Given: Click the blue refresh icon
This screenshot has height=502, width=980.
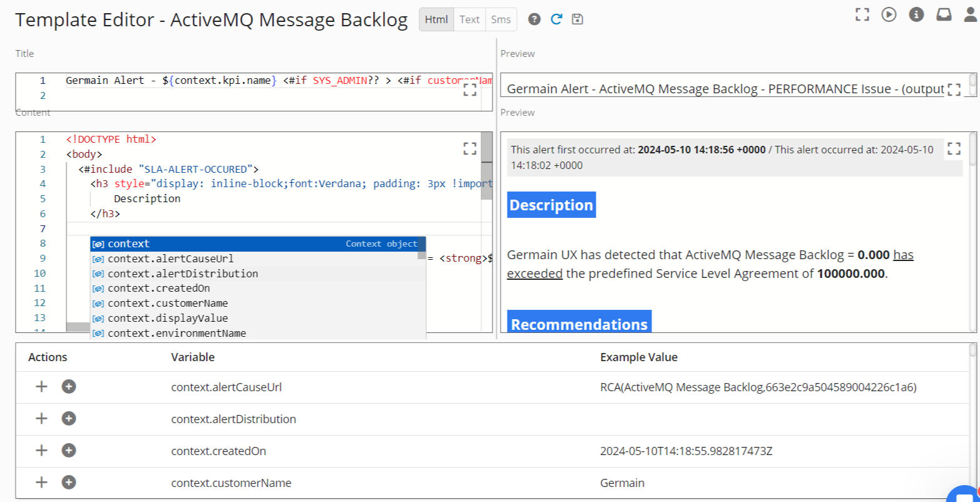Looking at the screenshot, I should 556,19.
